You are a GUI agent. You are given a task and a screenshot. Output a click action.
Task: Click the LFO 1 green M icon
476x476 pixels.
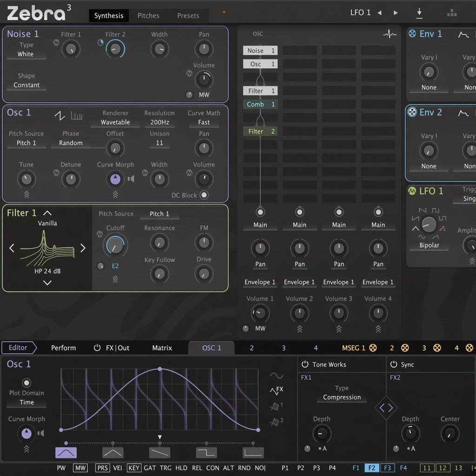click(412, 191)
